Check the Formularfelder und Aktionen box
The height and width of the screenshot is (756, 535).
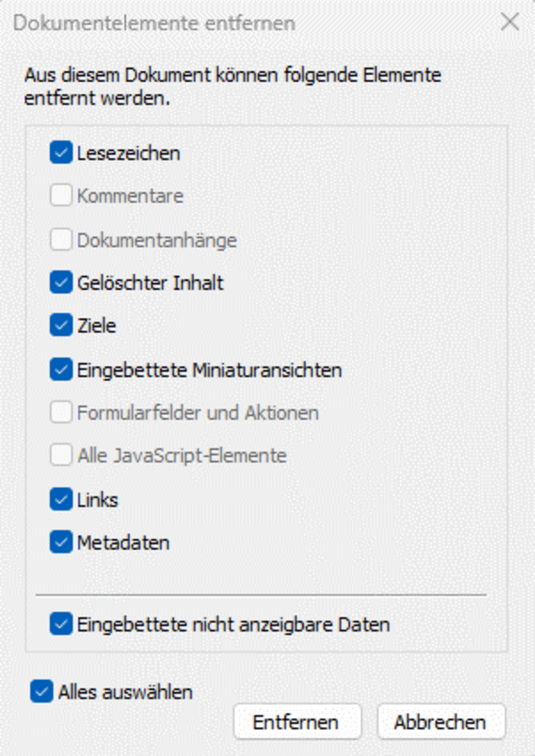click(61, 412)
